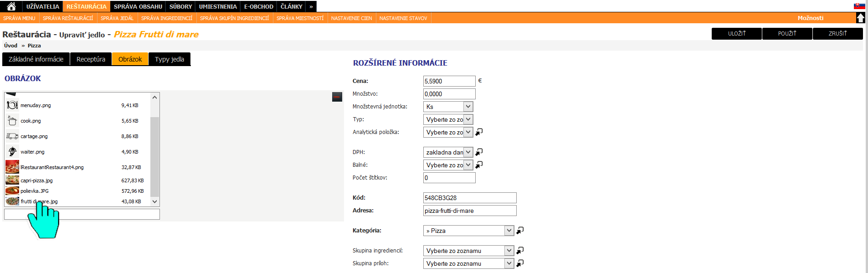Open the link icon beside Balné dropdown
868x273 pixels.
pos(479,165)
